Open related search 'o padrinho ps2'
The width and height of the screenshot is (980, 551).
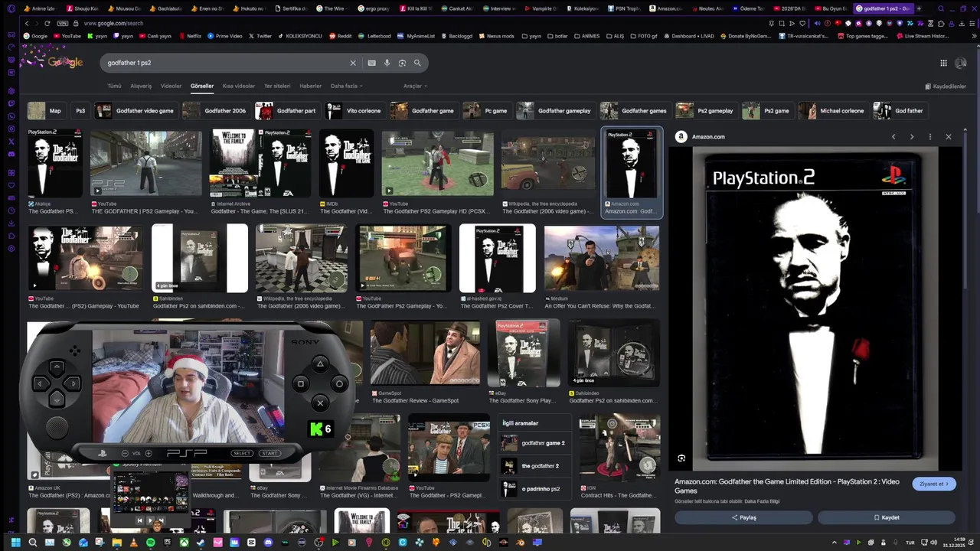[x=534, y=488]
